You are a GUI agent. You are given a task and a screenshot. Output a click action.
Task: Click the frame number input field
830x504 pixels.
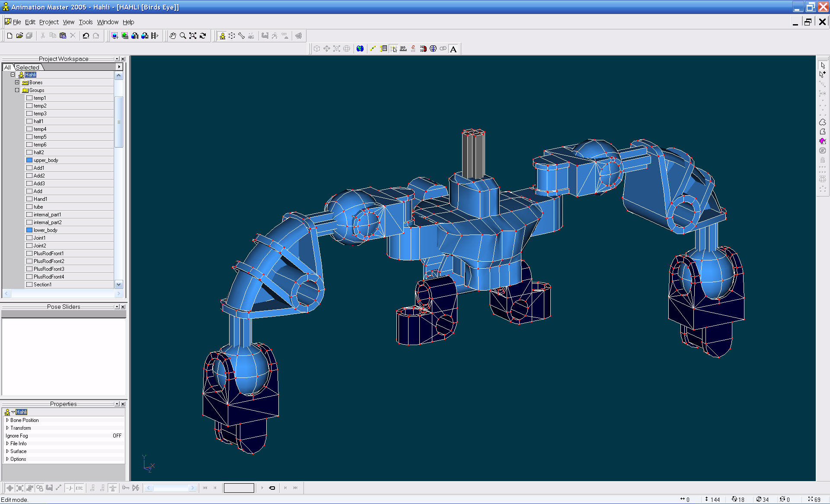pos(239,488)
